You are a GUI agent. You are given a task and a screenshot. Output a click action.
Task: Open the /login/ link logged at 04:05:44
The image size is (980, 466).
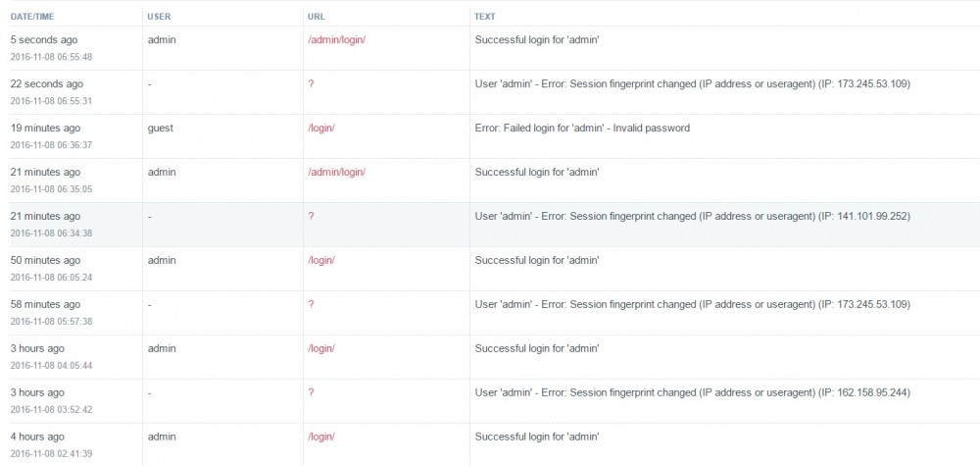(x=321, y=349)
